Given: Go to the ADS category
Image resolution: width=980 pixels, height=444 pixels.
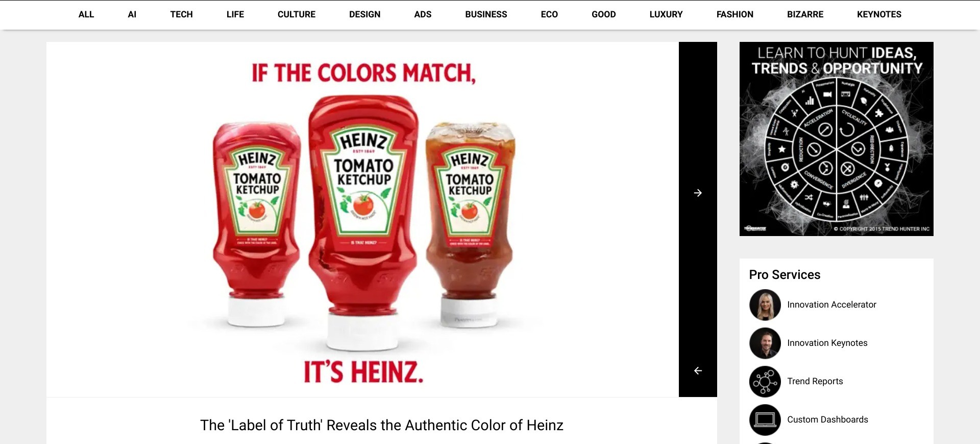Looking at the screenshot, I should point(423,14).
